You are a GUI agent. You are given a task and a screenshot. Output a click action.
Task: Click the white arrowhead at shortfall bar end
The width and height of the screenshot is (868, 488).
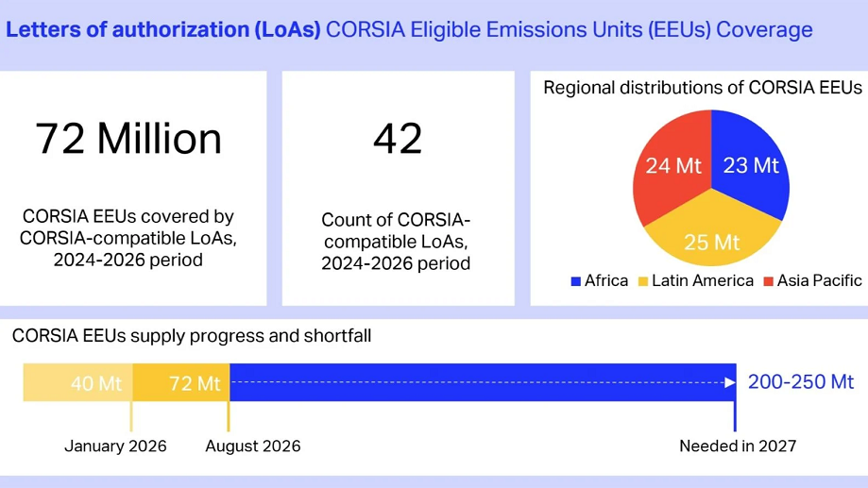pos(730,382)
